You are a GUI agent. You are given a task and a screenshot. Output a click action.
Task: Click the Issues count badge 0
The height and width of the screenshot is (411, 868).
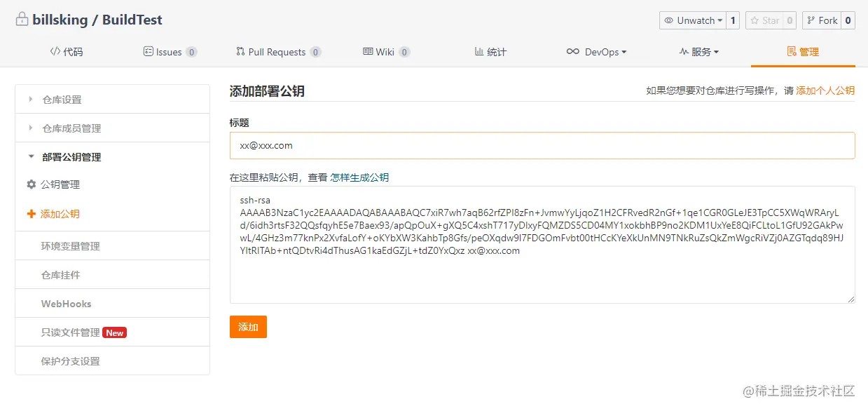coord(191,52)
